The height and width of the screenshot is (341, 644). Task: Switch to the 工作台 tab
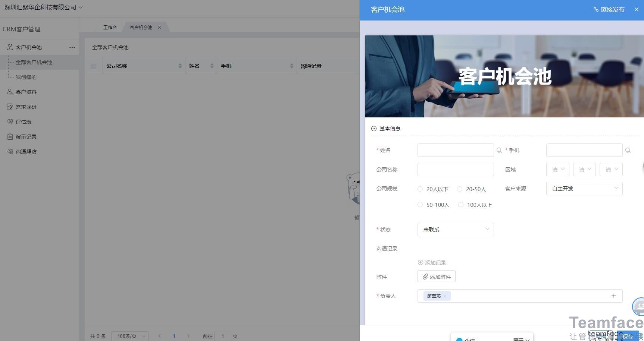coord(110,27)
